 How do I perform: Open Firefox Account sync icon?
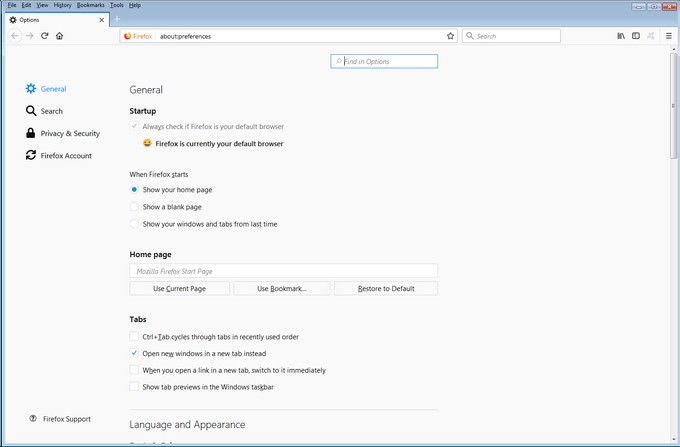pos(31,155)
